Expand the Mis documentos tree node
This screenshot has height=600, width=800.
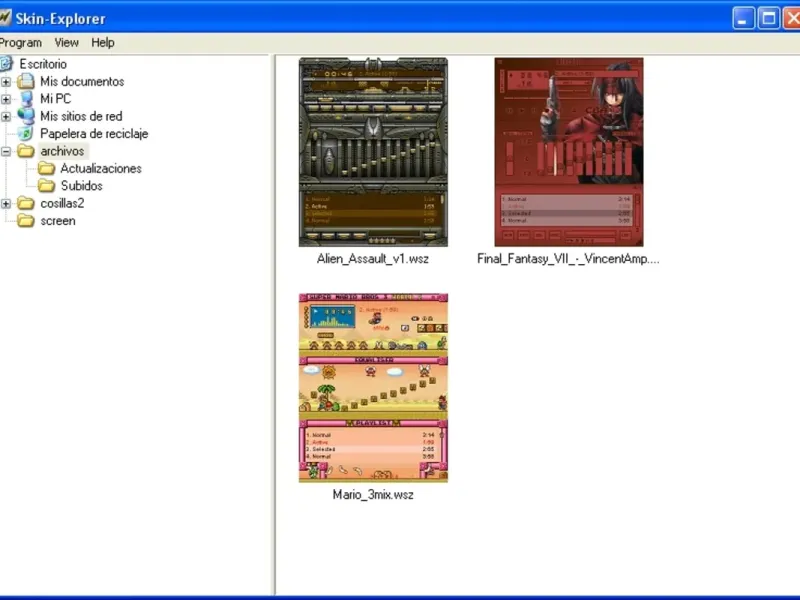(x=6, y=82)
